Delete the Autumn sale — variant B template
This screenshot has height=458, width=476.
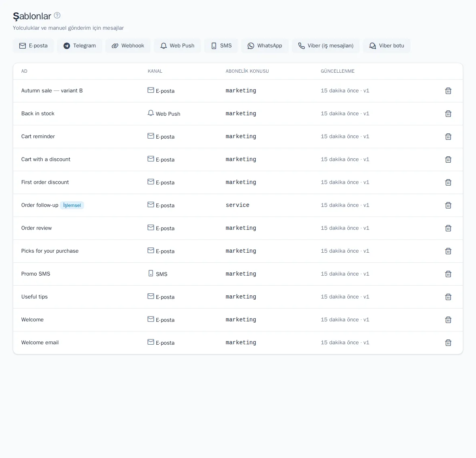click(x=448, y=91)
